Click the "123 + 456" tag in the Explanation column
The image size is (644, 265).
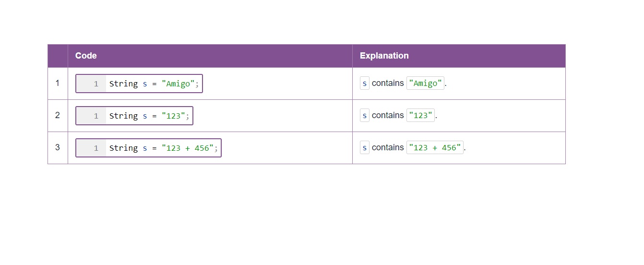coord(435,147)
